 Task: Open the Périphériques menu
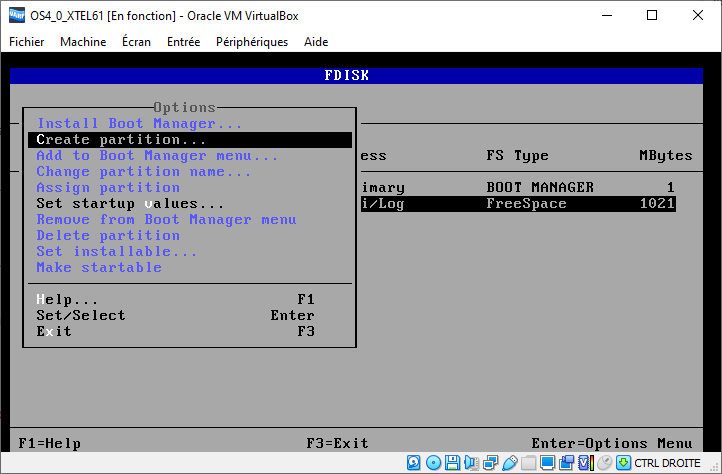tap(252, 42)
